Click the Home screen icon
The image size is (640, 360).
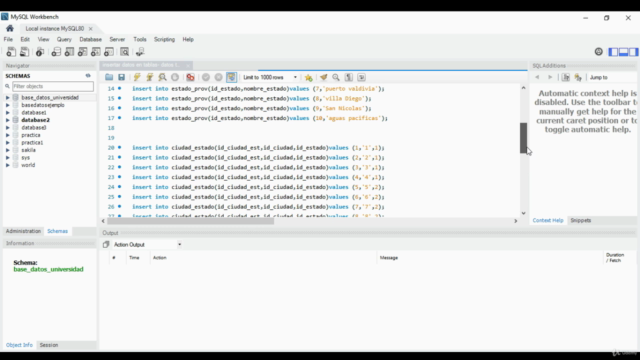click(10, 29)
